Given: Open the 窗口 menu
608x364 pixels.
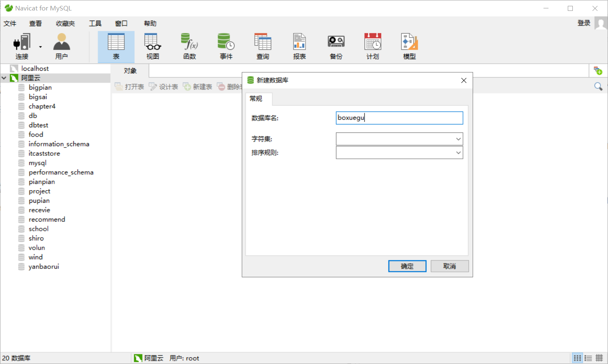Looking at the screenshot, I should 121,23.
